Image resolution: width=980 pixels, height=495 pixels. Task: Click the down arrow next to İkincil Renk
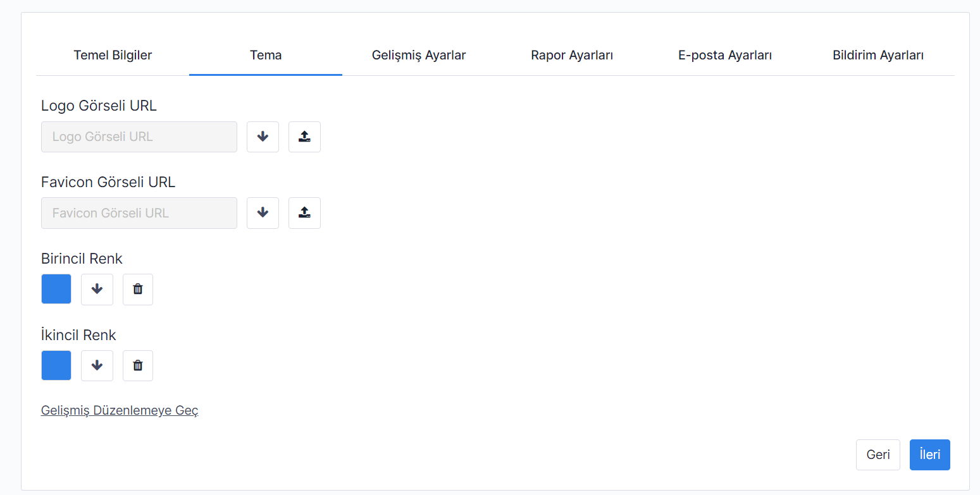[97, 365]
